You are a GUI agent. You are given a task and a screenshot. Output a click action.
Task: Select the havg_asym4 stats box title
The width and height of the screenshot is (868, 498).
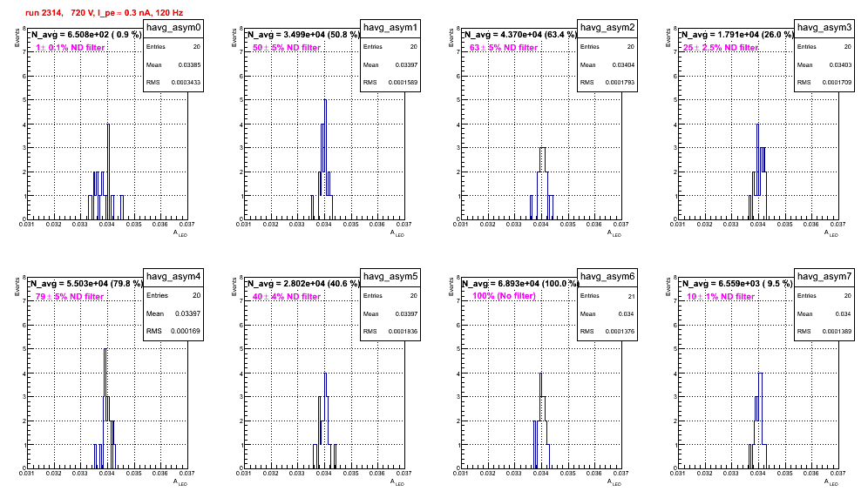click(173, 276)
